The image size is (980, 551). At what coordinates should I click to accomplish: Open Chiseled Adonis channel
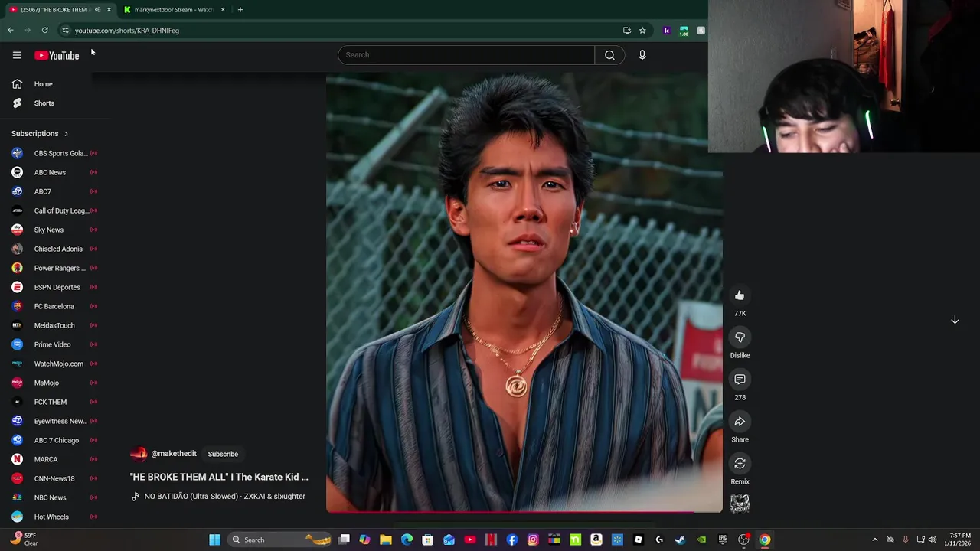click(x=54, y=249)
